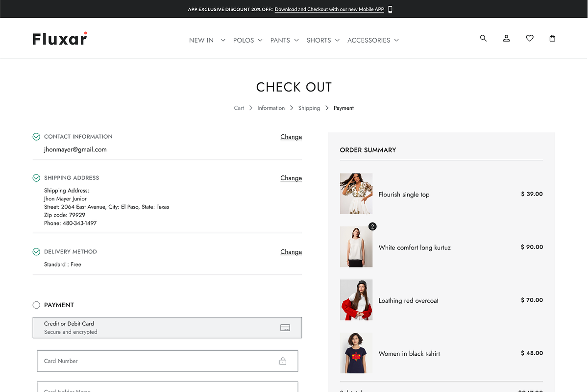Click the credit card icon in payment row
The height and width of the screenshot is (392, 588).
[285, 328]
